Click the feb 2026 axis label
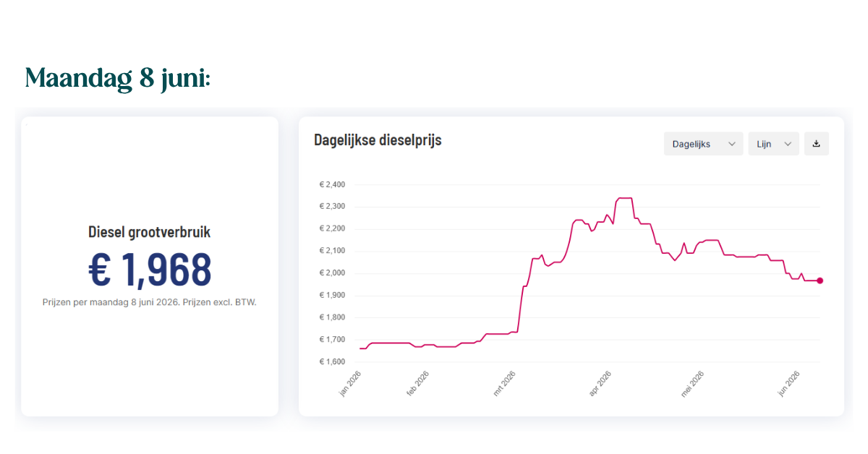 pyautogui.click(x=417, y=383)
